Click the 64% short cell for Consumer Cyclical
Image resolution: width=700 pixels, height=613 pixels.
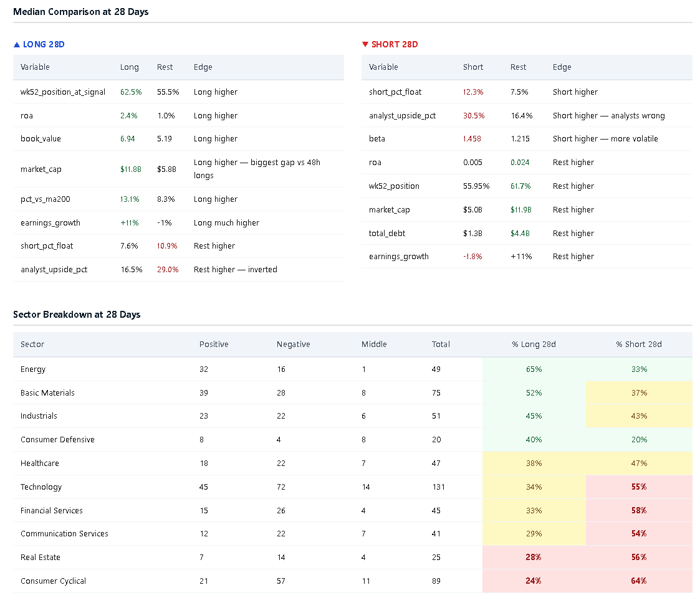point(639,581)
